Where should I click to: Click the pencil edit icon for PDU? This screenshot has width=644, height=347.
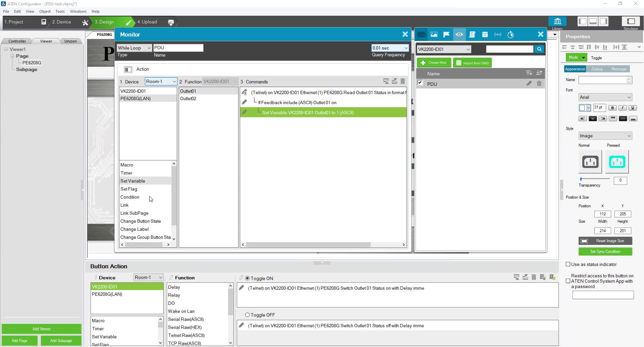coord(529,83)
